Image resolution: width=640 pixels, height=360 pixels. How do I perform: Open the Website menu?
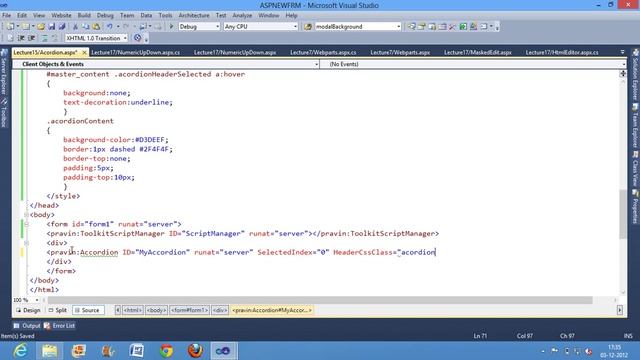61,16
